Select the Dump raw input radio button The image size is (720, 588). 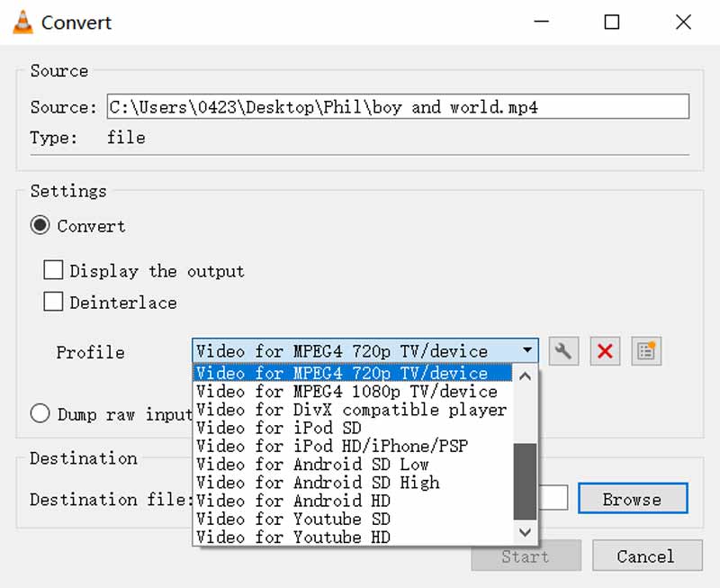coord(40,413)
